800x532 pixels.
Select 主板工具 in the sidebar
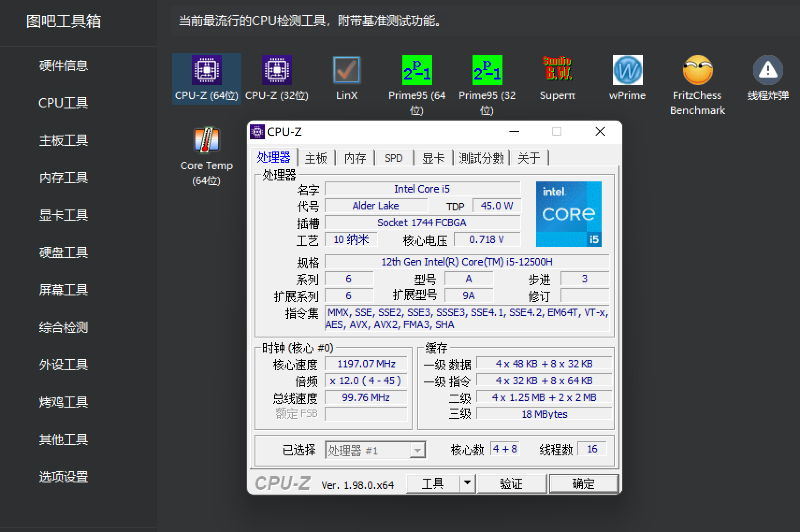64,140
